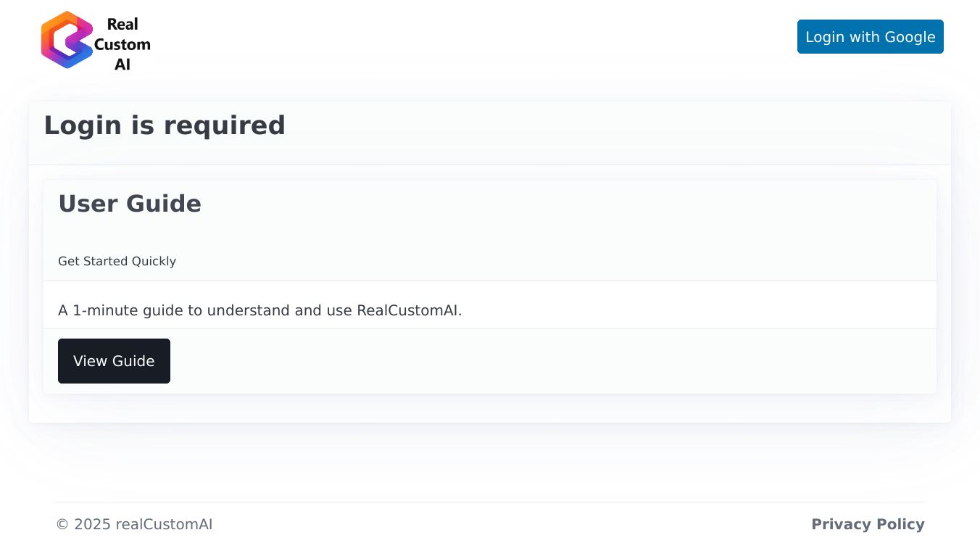
Task: Click the "Get Started Quickly" subtitle
Action: click(x=117, y=261)
